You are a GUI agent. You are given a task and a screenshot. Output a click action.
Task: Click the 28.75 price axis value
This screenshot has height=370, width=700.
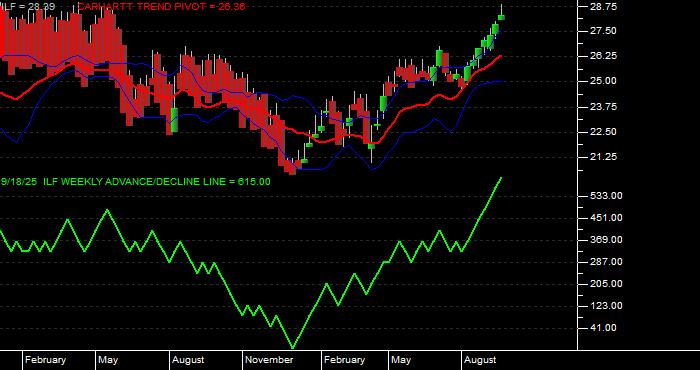(x=604, y=7)
